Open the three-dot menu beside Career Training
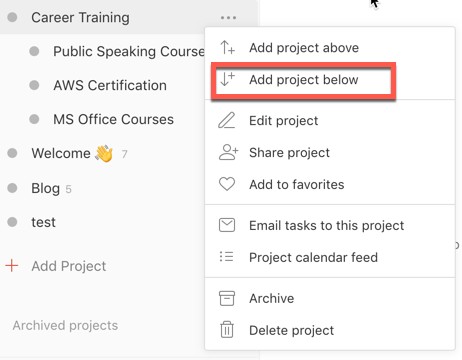462x360 pixels. [228, 17]
